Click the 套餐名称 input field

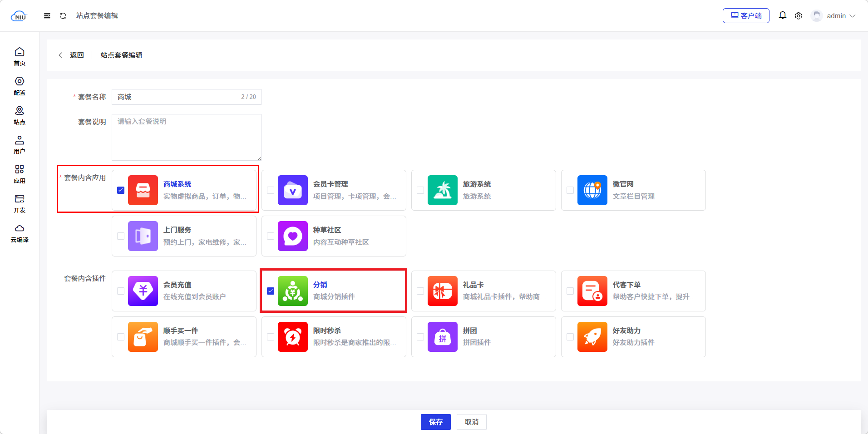pos(177,97)
